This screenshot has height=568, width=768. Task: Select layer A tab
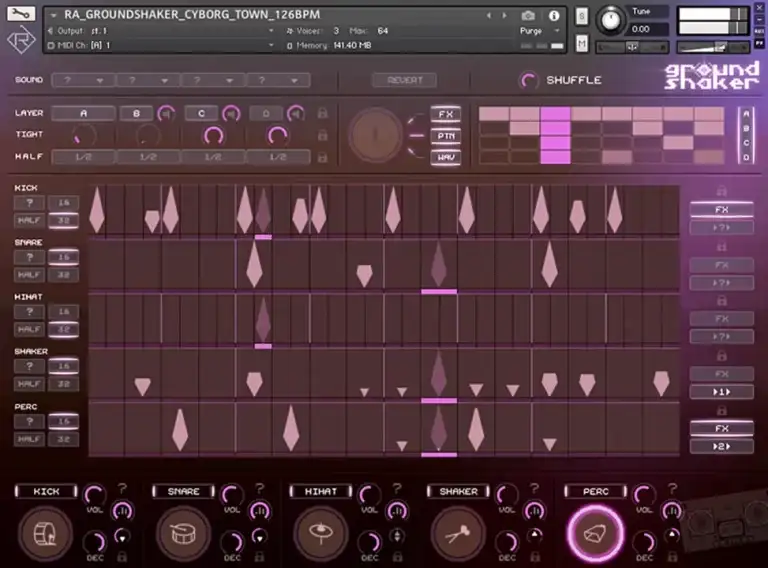point(83,114)
